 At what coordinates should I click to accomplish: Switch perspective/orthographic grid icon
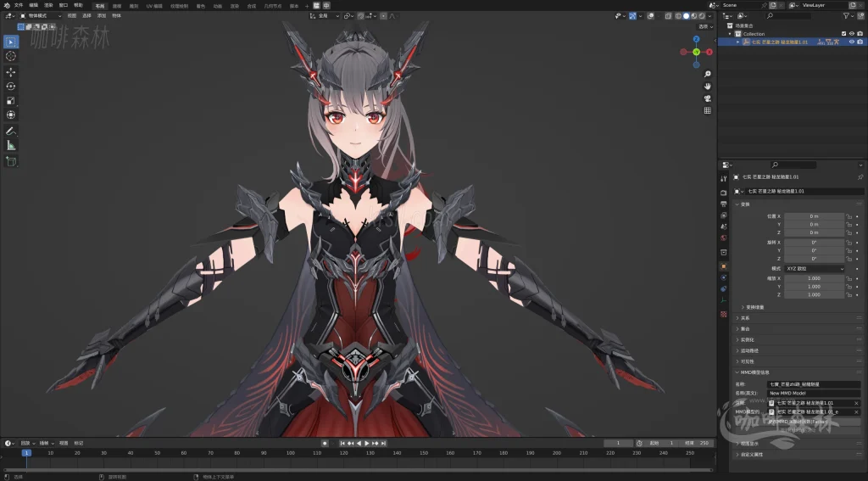708,110
